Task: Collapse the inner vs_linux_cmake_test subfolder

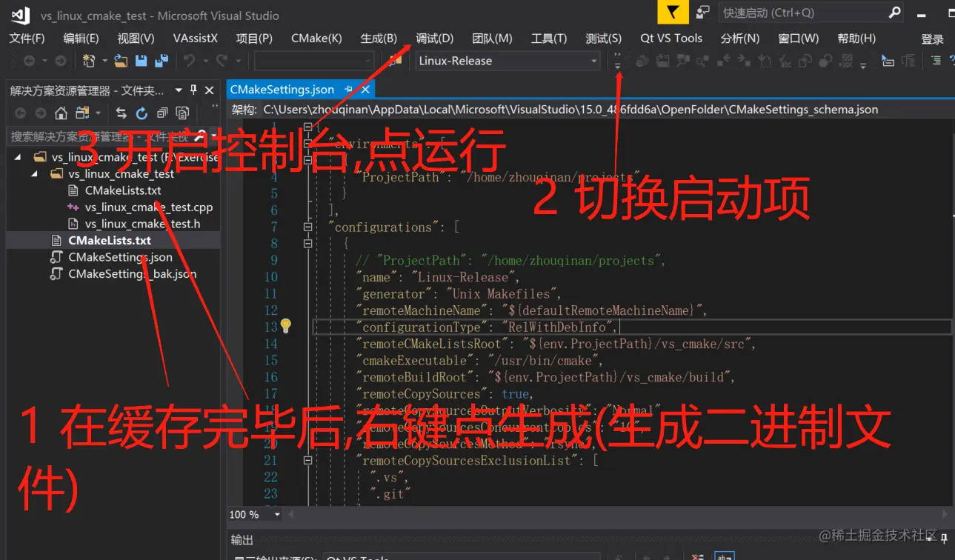Action: pos(34,174)
